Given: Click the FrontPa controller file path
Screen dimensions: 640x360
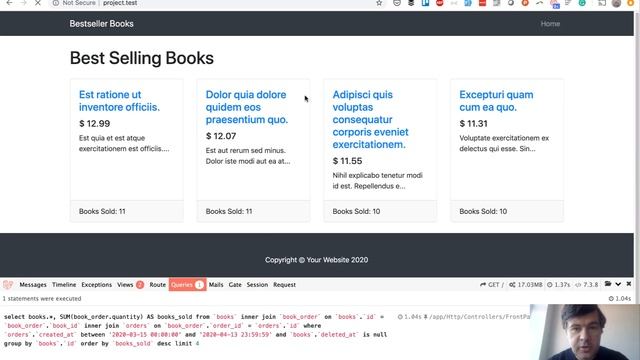Looking at the screenshot, I should [479, 316].
